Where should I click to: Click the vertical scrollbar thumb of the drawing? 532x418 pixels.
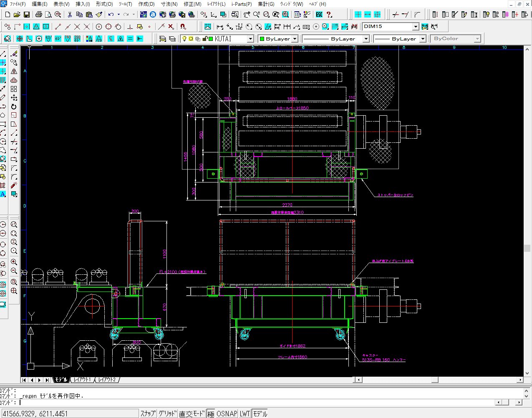point(527,248)
